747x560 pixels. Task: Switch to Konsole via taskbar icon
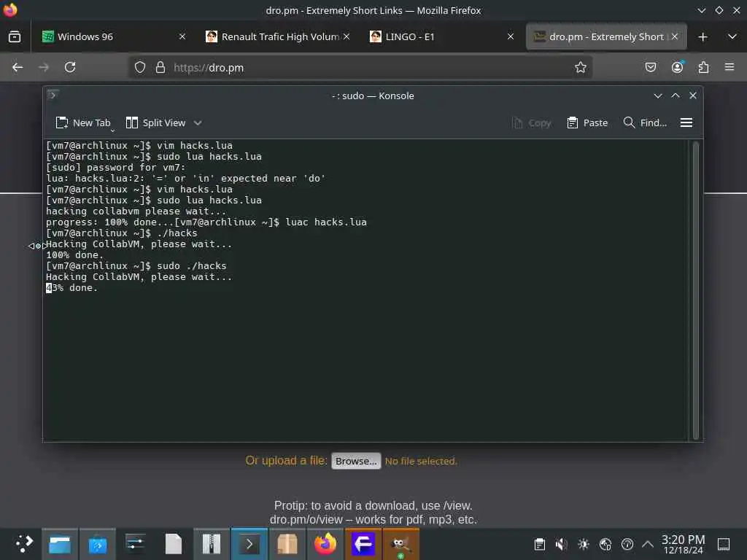249,544
